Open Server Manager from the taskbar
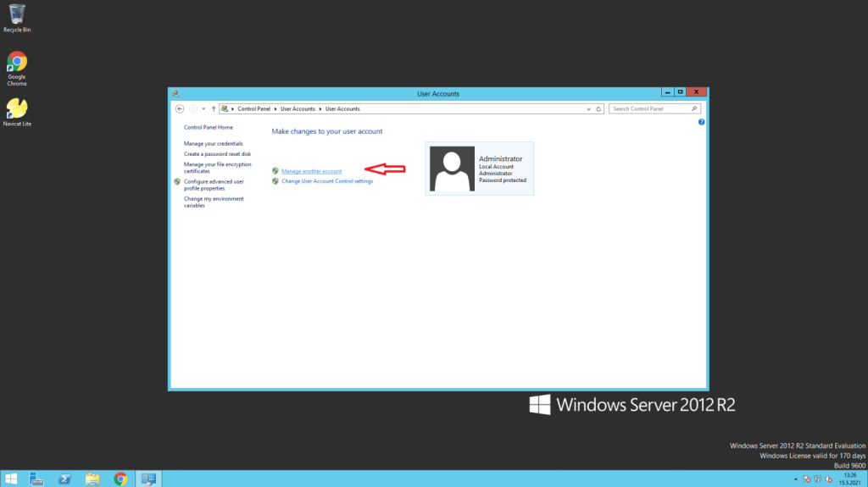Viewport: 868px width, 487px height. point(36,479)
